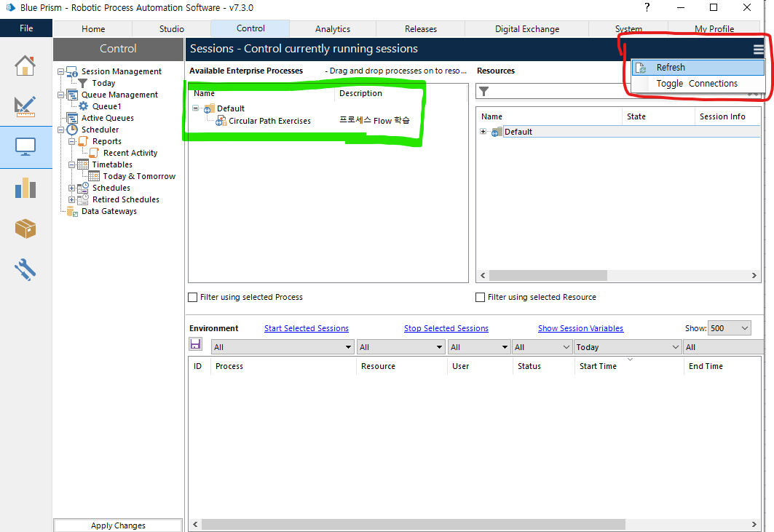Click the Session Management tree icon
The image size is (774, 532).
tap(72, 71)
